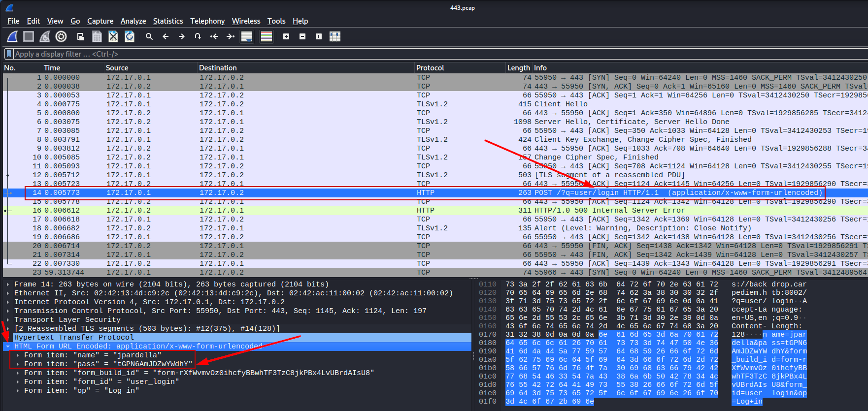Select packet 6 Server Hello, Certificate
The image size is (868, 411).
435,122
